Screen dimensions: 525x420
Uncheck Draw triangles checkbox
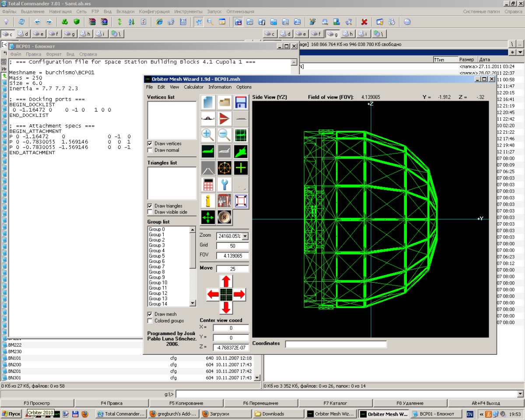150,206
